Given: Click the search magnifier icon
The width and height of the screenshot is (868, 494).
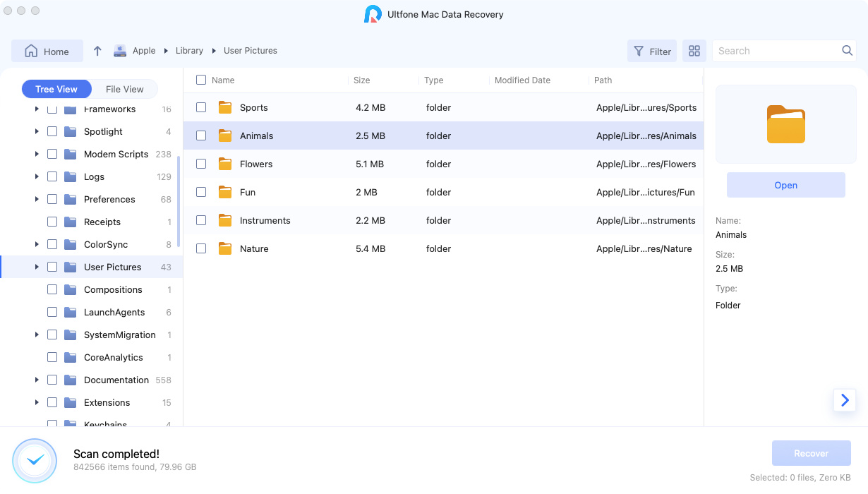Looking at the screenshot, I should pos(848,51).
